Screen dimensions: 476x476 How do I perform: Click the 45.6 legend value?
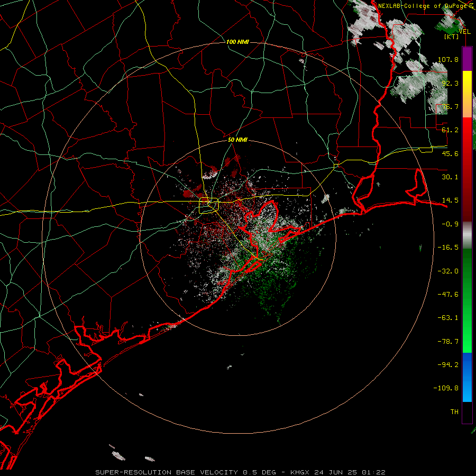450,153
